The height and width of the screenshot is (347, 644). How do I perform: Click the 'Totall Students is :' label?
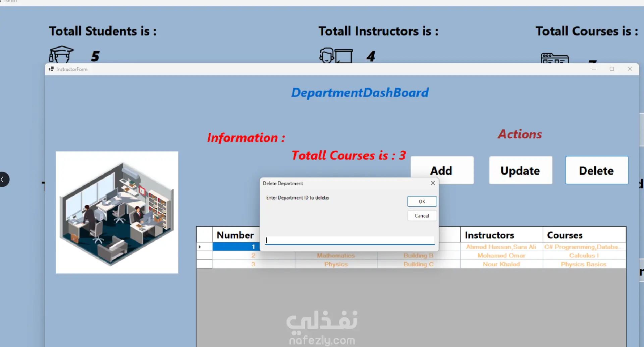[x=103, y=31]
